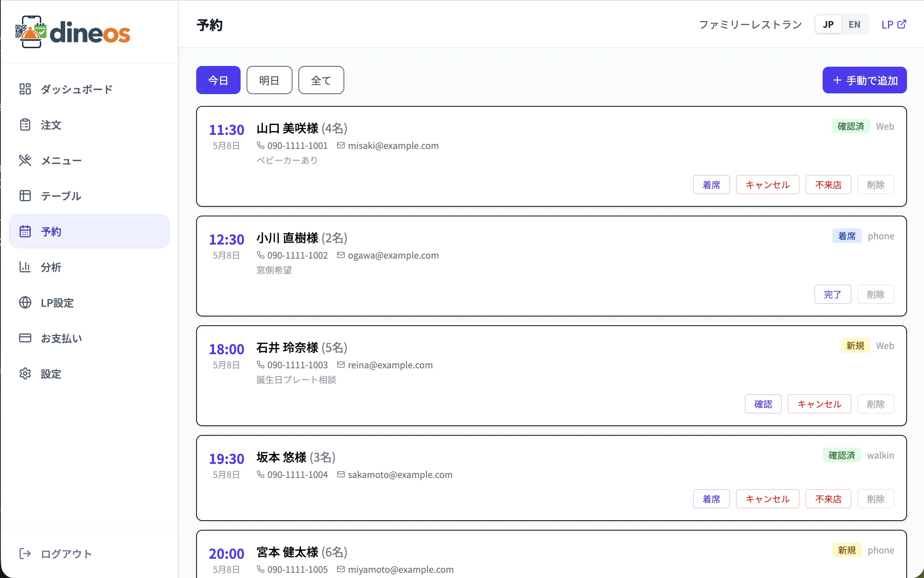Delete 石井 玲奈's reservation
Viewport: 924px width, 578px height.
point(876,404)
